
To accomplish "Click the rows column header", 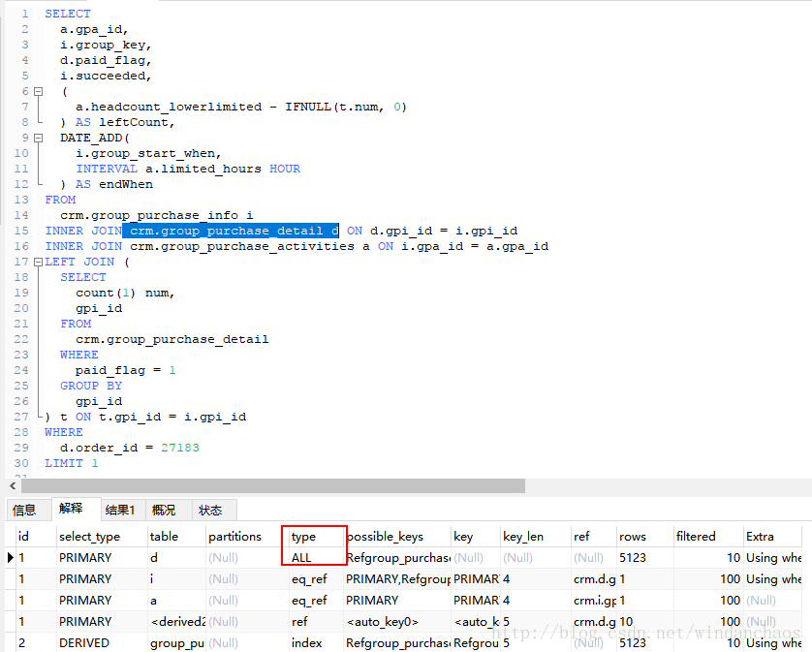I will (x=633, y=536).
